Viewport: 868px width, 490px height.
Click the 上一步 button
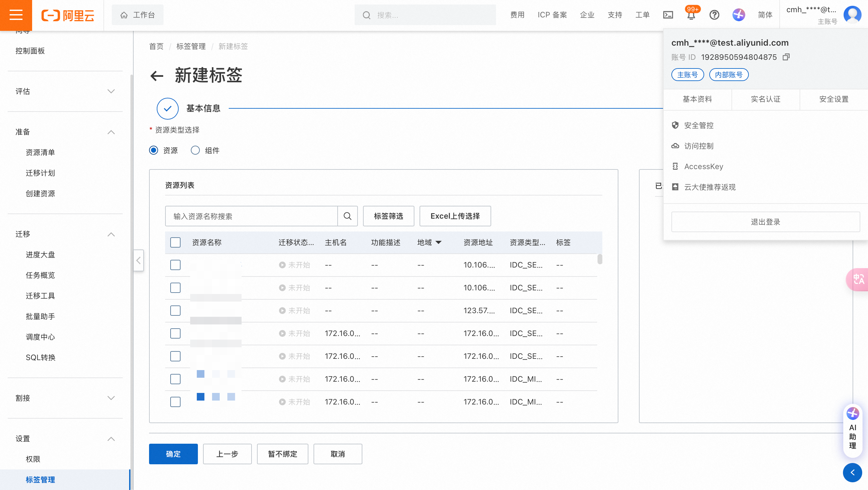pyautogui.click(x=227, y=454)
